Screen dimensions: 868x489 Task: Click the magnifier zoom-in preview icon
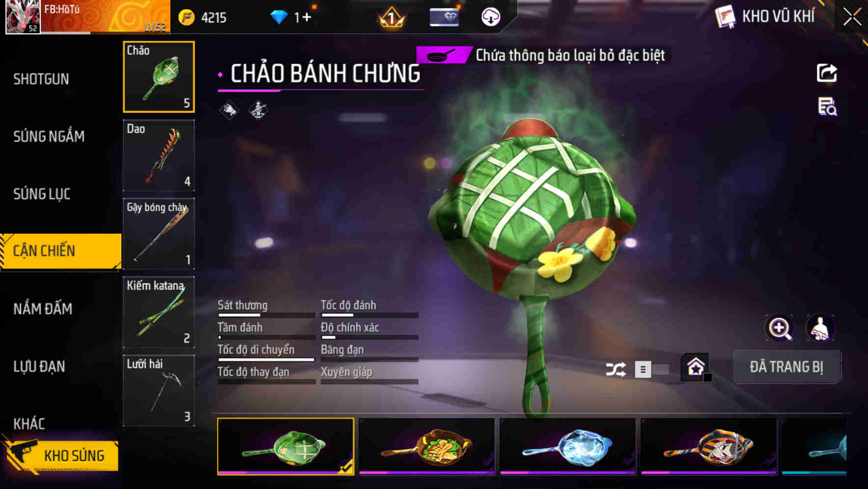coord(780,328)
